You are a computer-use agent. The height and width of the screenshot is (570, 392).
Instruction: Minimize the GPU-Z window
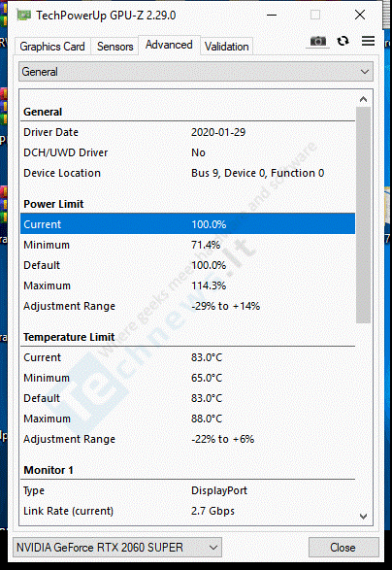tap(272, 16)
